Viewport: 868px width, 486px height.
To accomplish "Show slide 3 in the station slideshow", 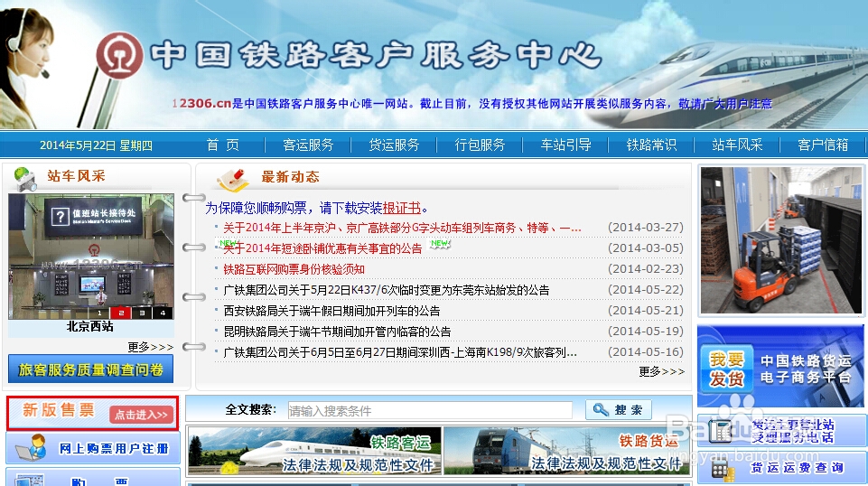I will point(142,313).
